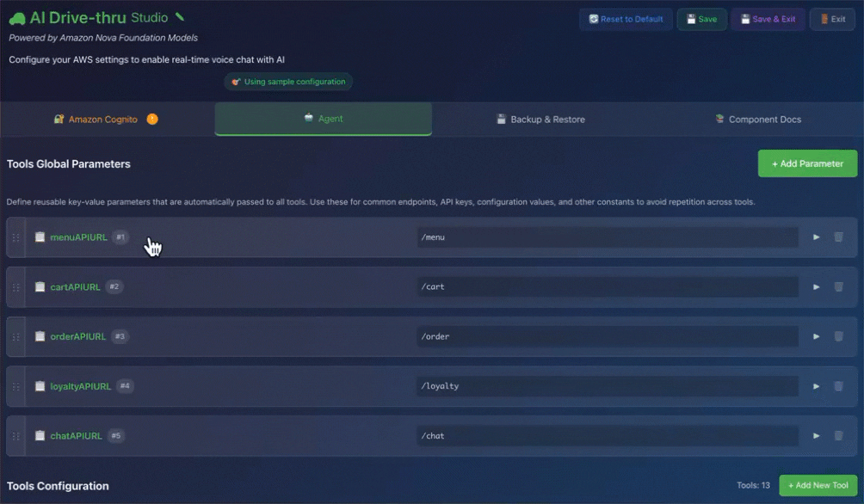Delete the chatAPIURL parameter
864x504 pixels.
click(839, 436)
